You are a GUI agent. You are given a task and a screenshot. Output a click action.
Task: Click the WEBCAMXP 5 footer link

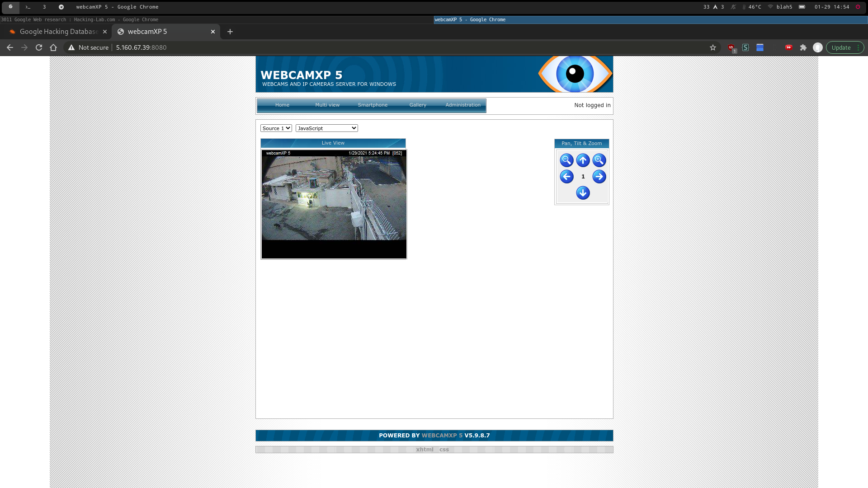[x=442, y=436]
